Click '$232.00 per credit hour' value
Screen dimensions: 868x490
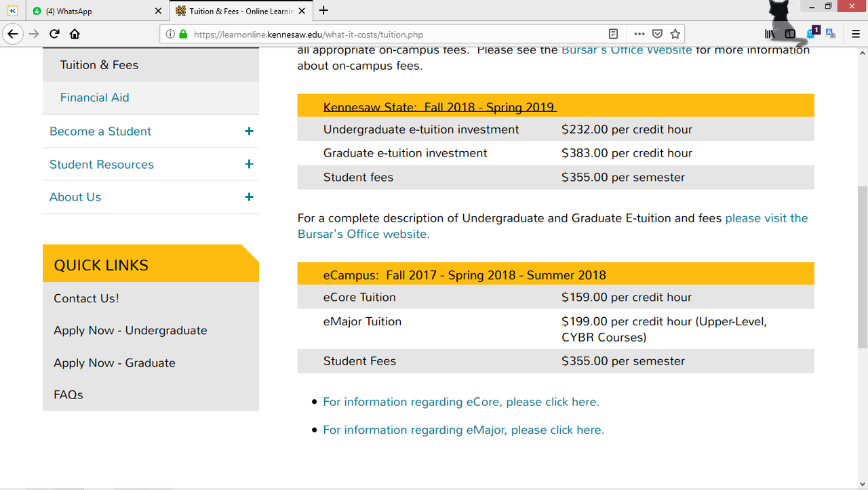[x=627, y=129]
